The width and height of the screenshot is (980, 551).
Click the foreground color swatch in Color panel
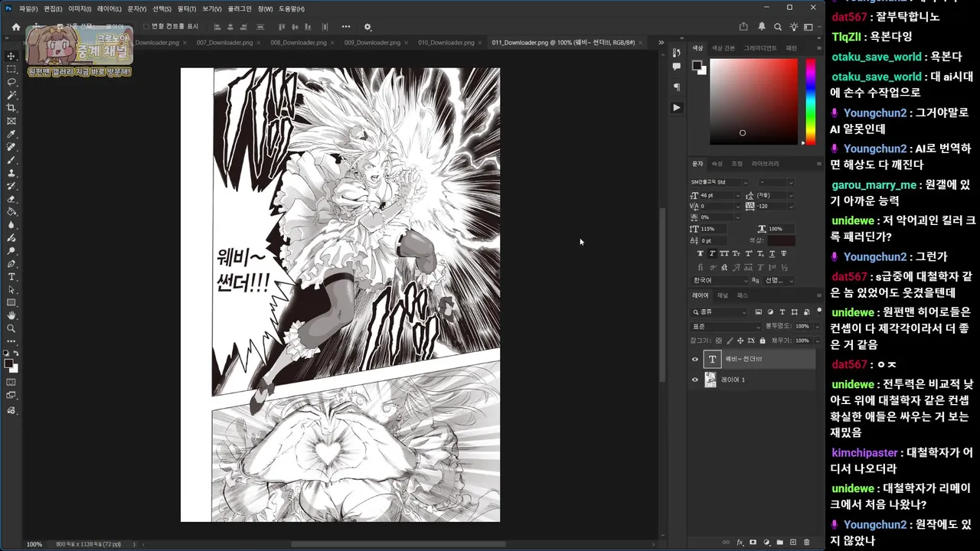click(x=698, y=66)
